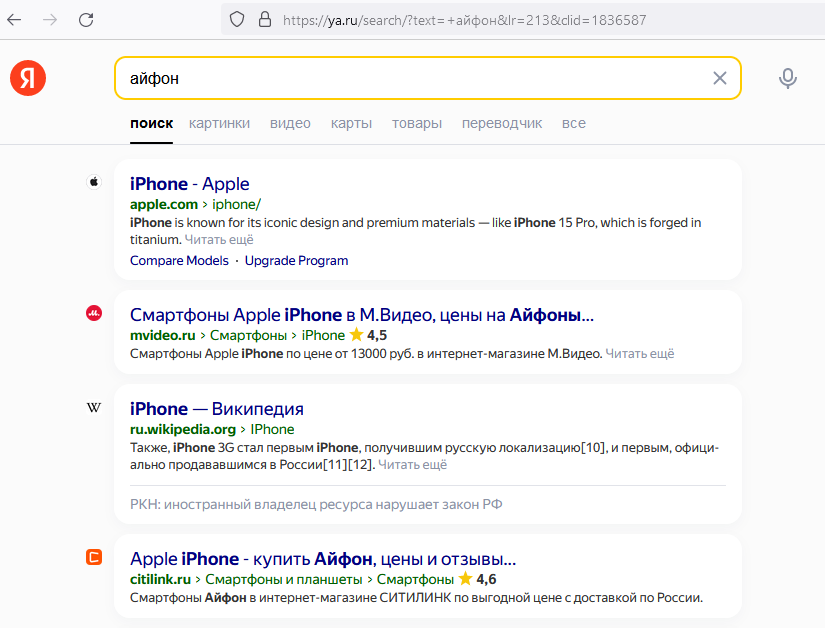Open the tracking protection shield icon
Viewport: 825px width, 628px height.
[x=237, y=20]
